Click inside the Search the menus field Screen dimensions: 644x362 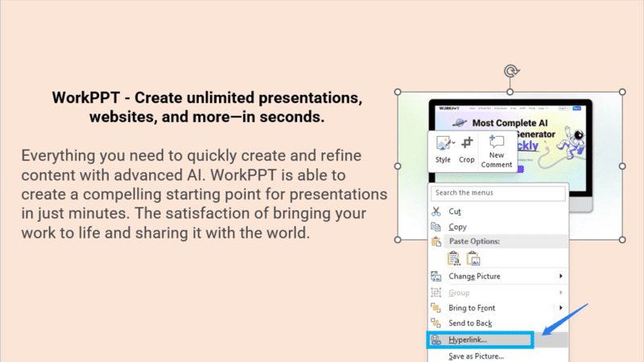click(497, 193)
